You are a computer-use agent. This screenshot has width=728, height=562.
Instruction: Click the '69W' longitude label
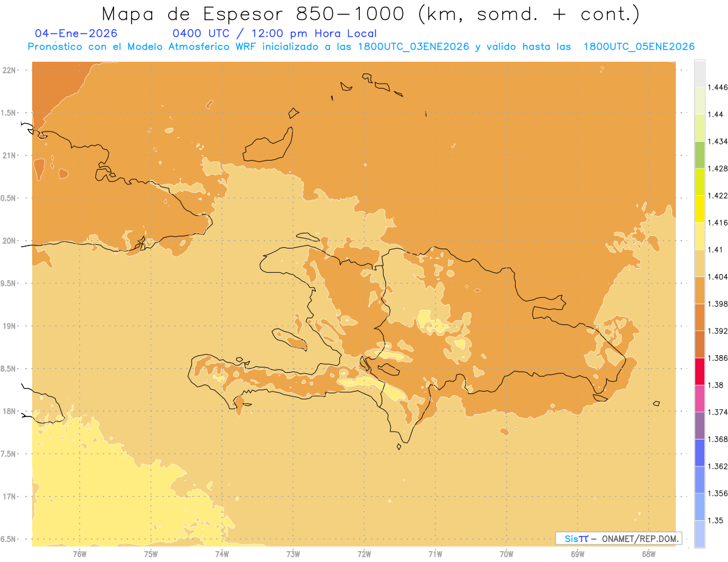tap(578, 554)
